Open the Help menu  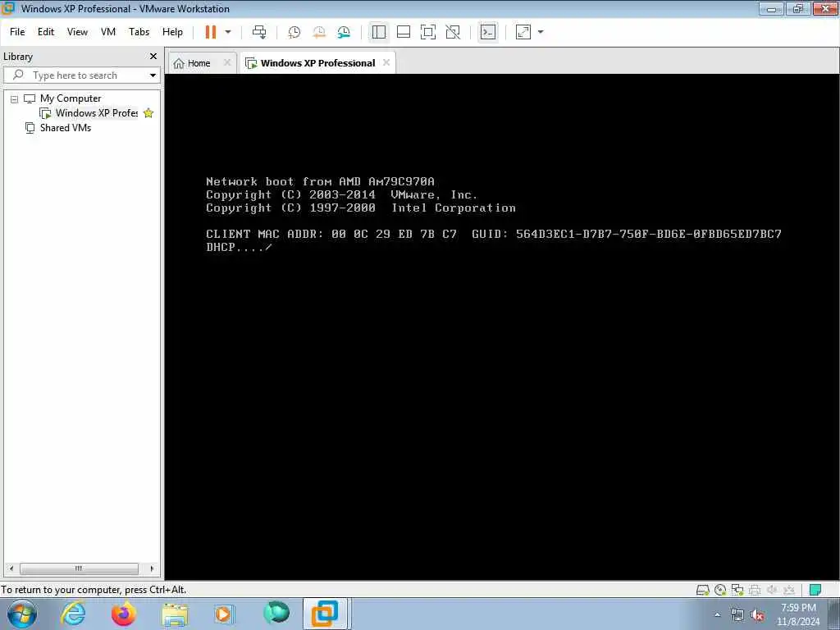(172, 32)
